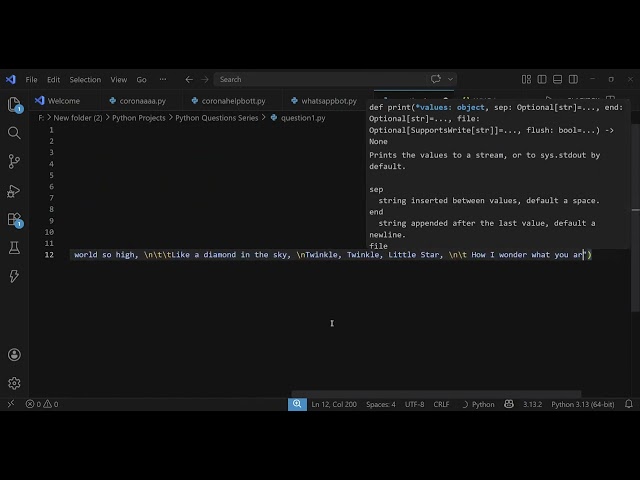Open the Accounts menu icon

[x=14, y=354]
